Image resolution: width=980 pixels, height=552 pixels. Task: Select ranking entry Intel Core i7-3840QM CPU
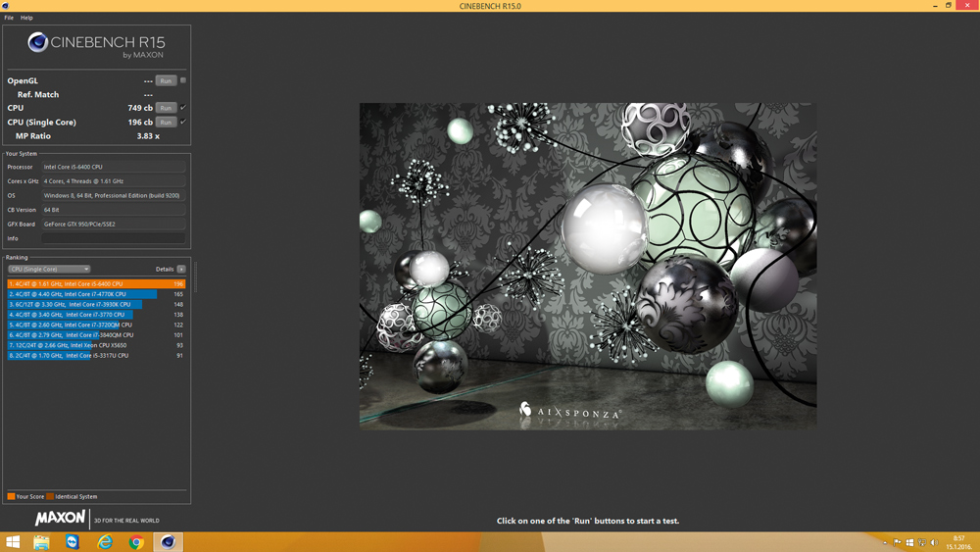pos(96,335)
